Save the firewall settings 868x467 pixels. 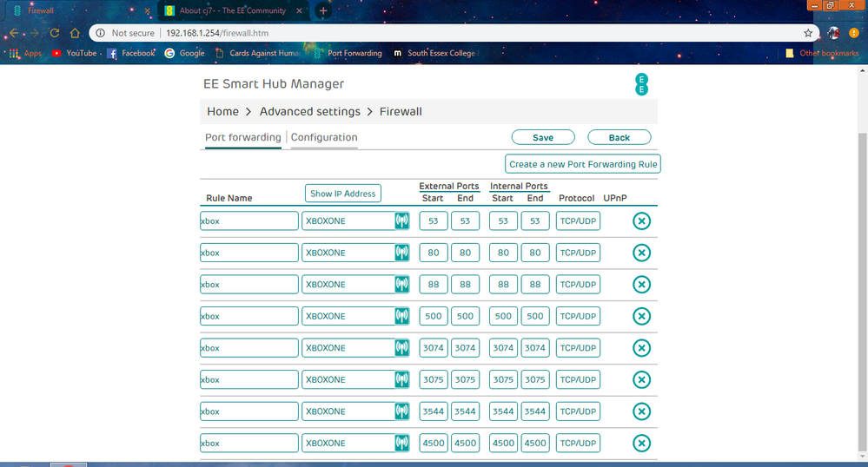tap(543, 137)
